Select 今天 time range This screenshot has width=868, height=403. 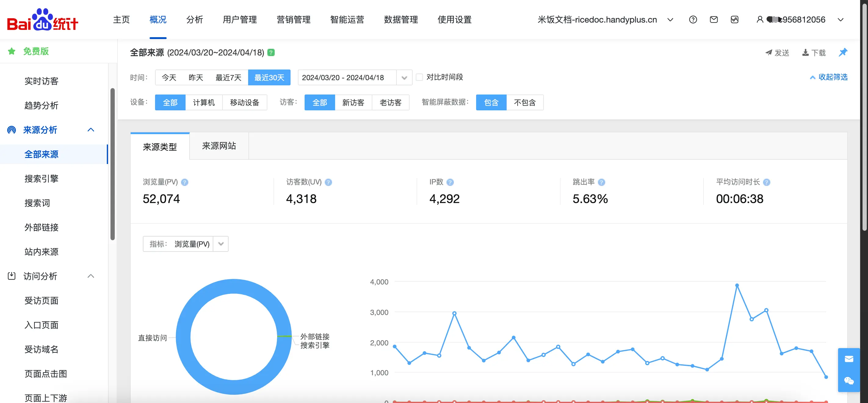[169, 77]
